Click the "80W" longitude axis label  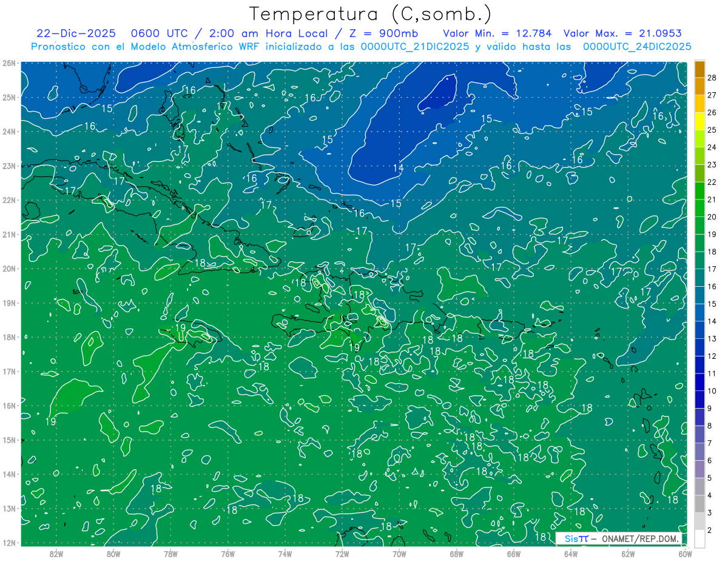(x=113, y=554)
